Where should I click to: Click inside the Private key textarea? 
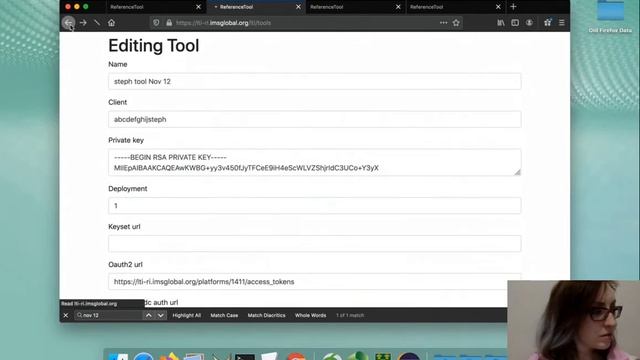[x=315, y=162]
